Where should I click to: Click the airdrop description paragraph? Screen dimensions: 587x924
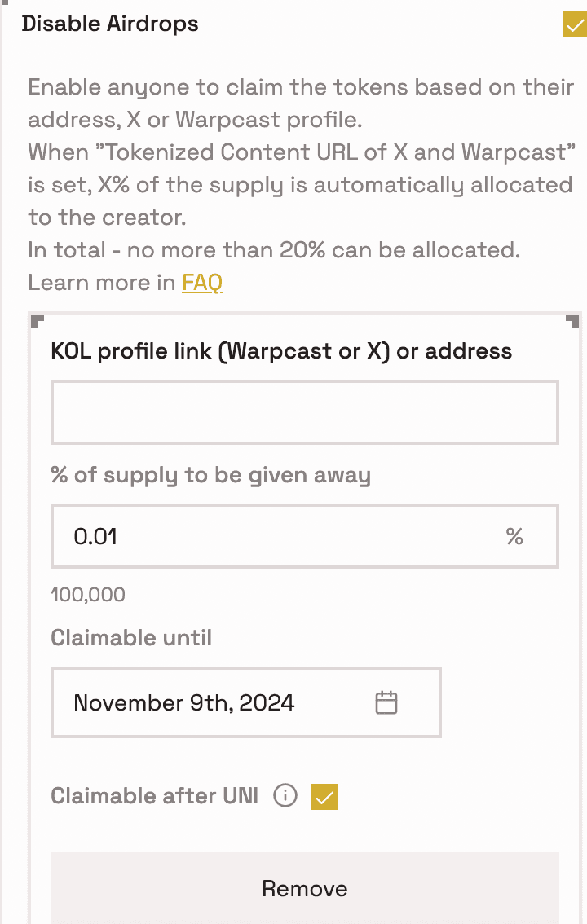(x=301, y=184)
